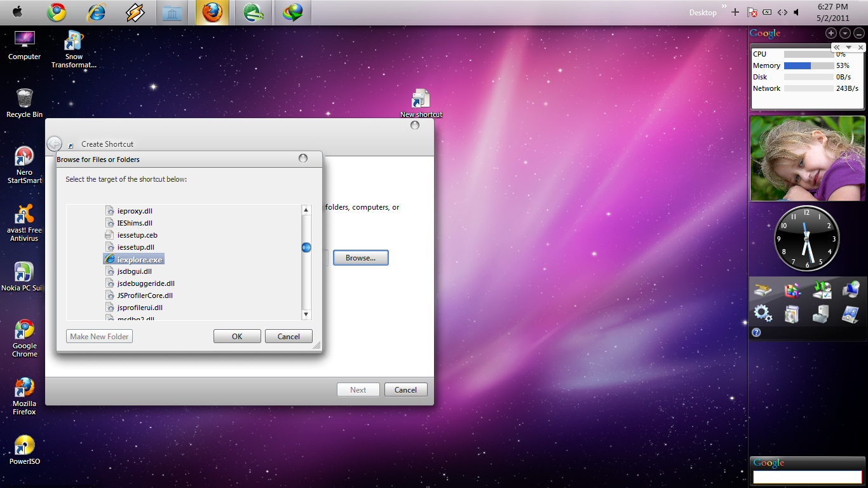Screen dimensions: 868x488
Task: Expand the Desktop toolbar chevron
Action: (x=724, y=6)
